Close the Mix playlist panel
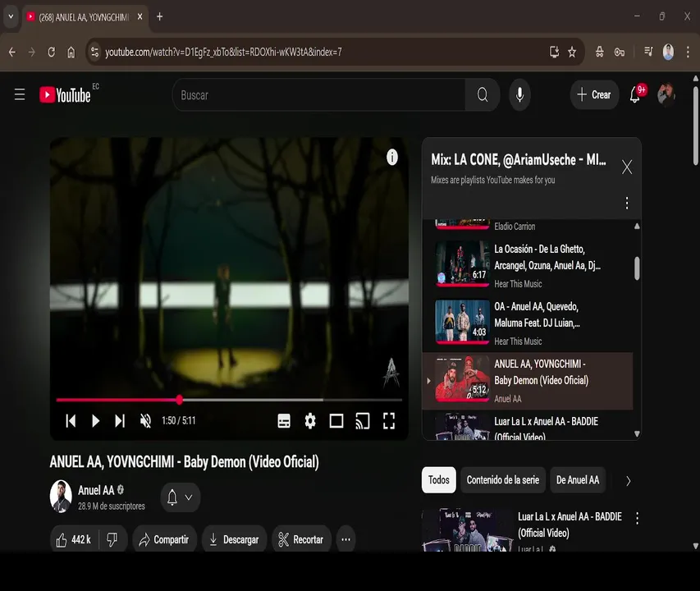Screen dimensions: 700x591 [x=627, y=167]
